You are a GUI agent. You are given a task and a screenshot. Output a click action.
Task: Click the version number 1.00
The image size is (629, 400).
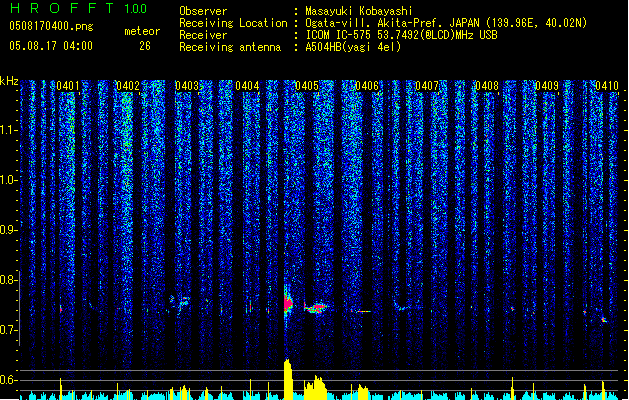(135, 9)
